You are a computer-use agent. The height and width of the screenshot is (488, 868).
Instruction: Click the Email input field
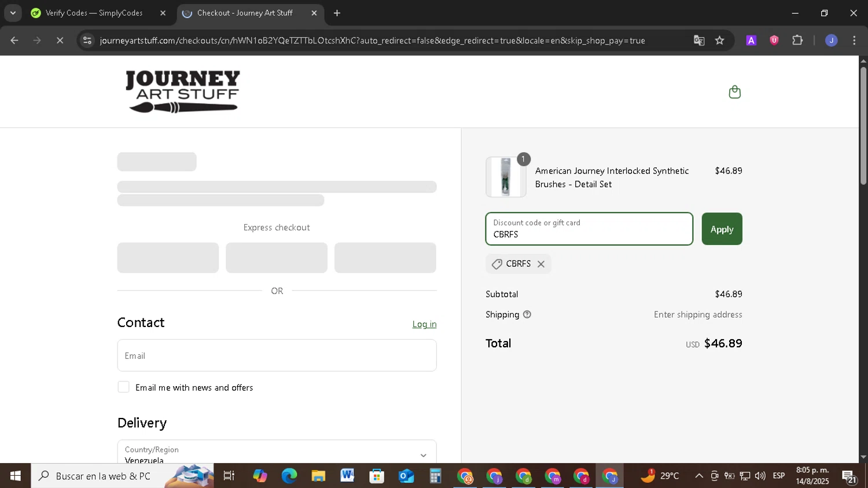[x=277, y=355]
